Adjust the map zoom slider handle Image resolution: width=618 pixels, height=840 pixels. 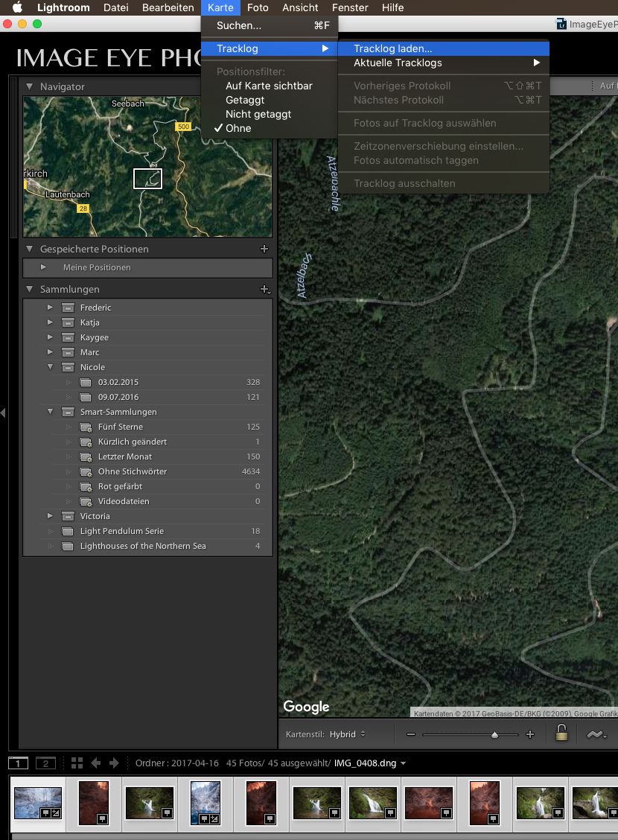coord(495,735)
